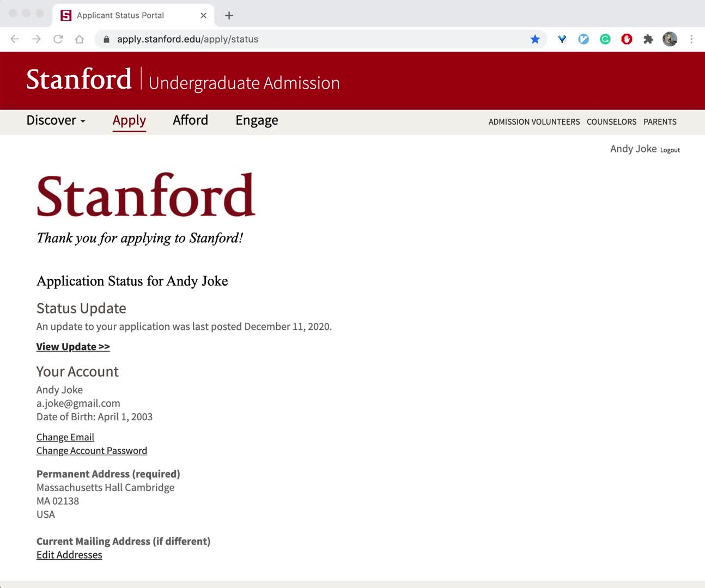Select the Applicant Status Portal tab

(133, 15)
